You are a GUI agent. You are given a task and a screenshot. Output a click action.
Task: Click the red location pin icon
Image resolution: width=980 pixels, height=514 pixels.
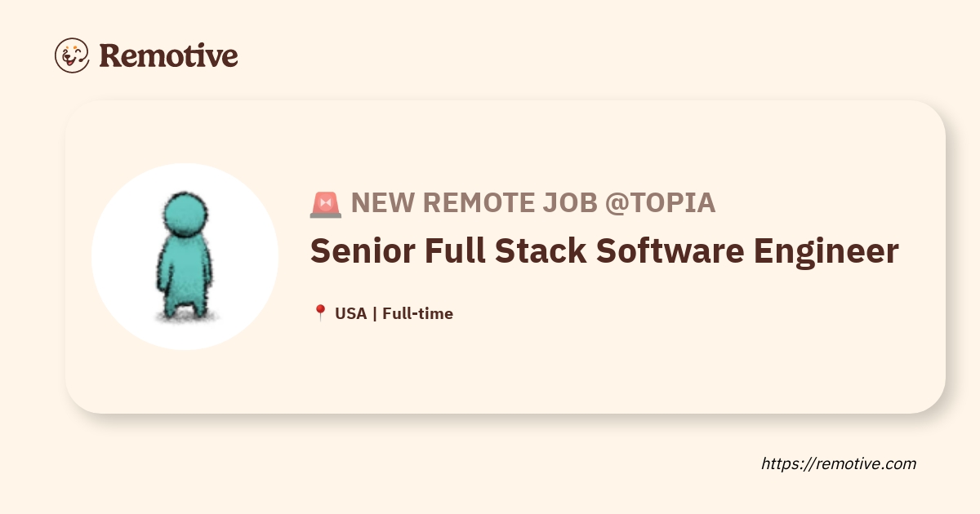(320, 313)
